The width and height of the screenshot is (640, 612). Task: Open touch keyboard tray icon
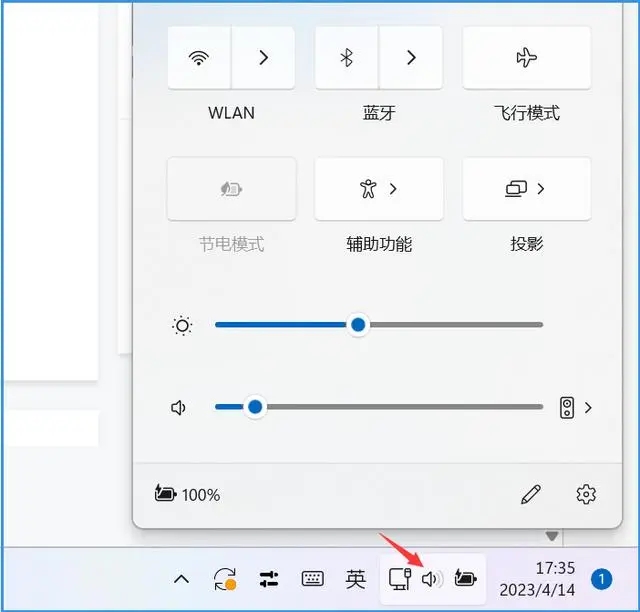313,579
